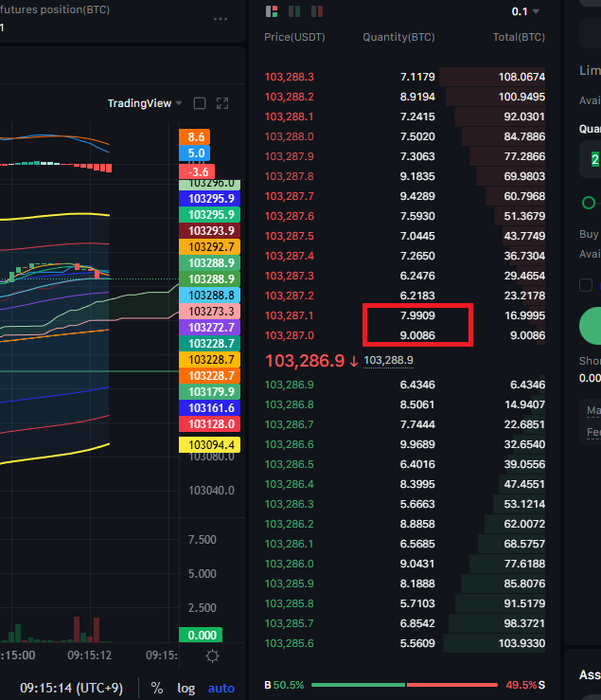Toggle percent scale on chart
Image resolution: width=601 pixels, height=700 pixels.
point(157,688)
